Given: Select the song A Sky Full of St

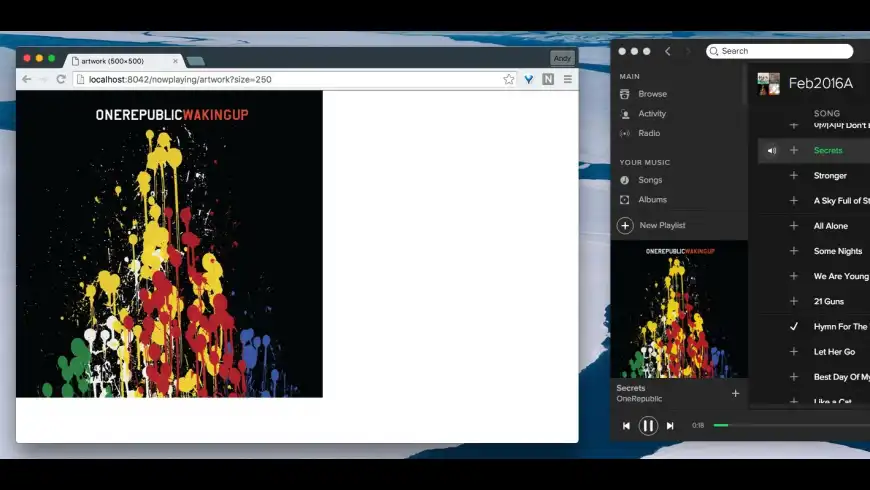Looking at the screenshot, I should [x=841, y=200].
